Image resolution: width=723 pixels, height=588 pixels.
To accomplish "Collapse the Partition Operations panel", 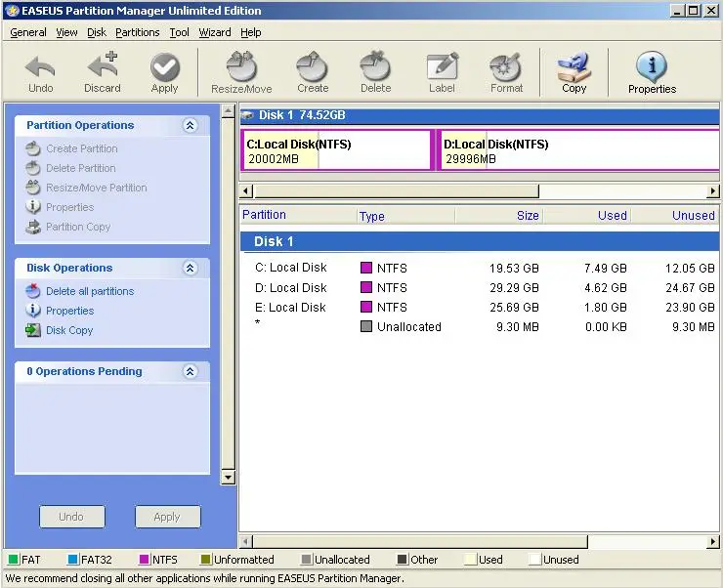I will click(x=191, y=126).
